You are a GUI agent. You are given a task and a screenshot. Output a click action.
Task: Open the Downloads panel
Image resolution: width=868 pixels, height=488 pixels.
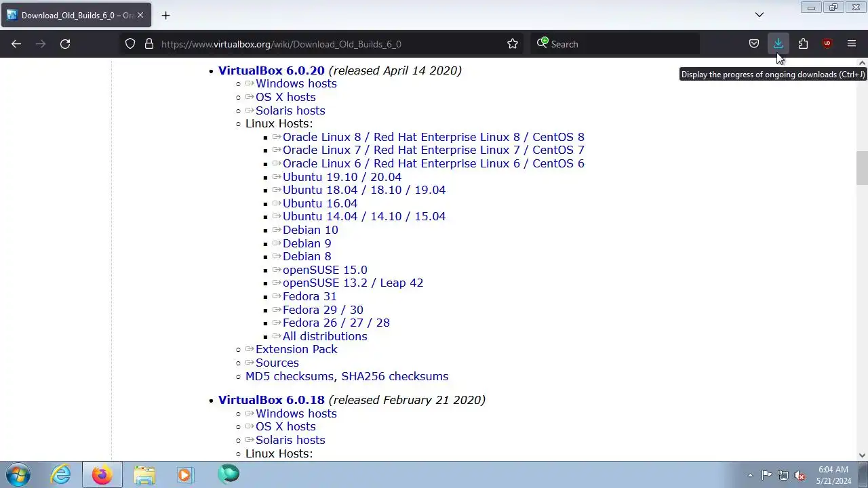coord(778,44)
